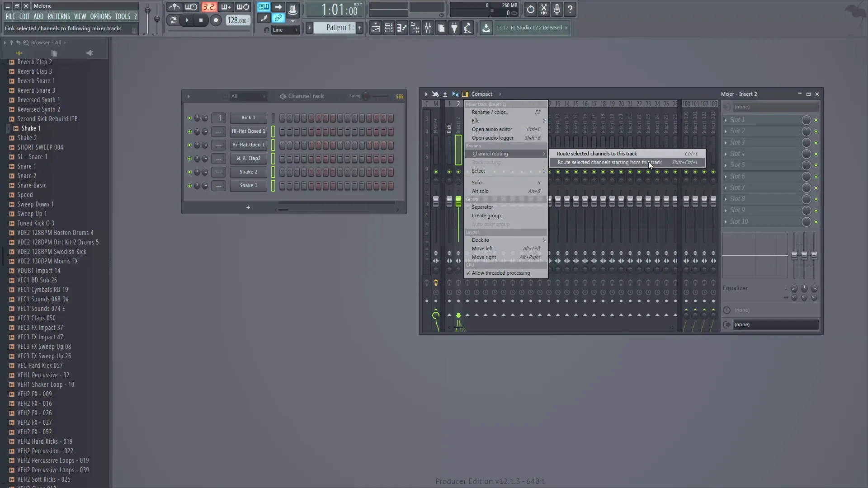This screenshot has width=868, height=488.
Task: Open the Mixer Compact layout dropdown
Action: pos(486,94)
